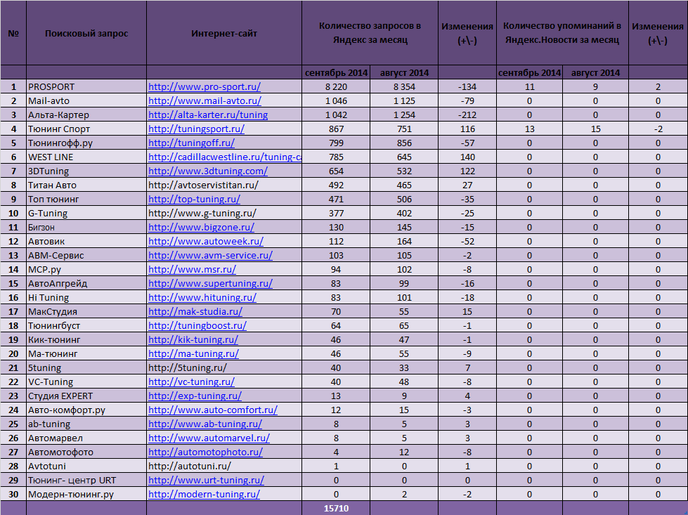Open the http://www.autoweek.ru/ link
Image resolution: width=688 pixels, height=515 pixels.
(x=206, y=241)
